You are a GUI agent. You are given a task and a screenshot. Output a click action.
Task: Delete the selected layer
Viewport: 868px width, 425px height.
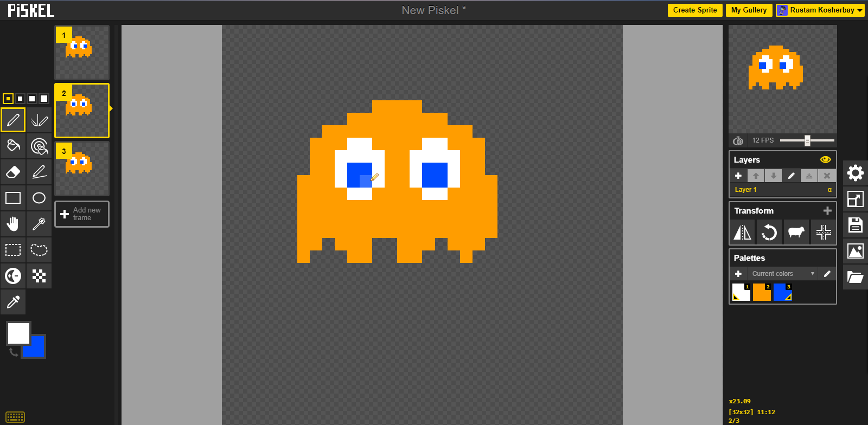(x=827, y=176)
